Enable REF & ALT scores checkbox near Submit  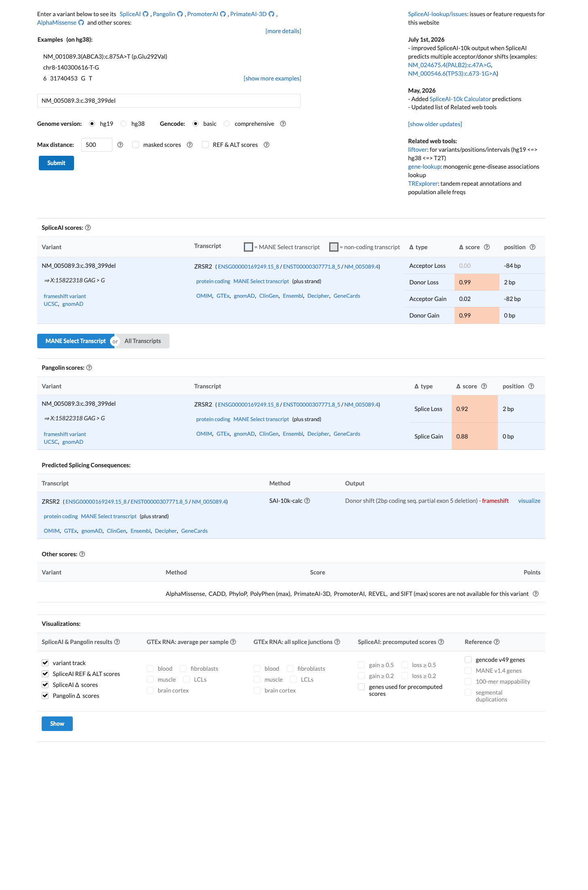[x=205, y=145]
